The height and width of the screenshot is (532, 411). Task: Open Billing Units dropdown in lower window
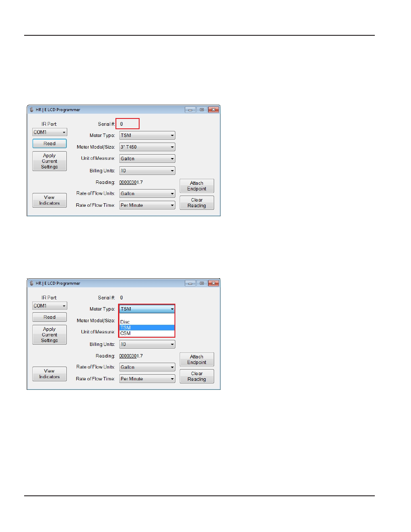pyautogui.click(x=147, y=344)
